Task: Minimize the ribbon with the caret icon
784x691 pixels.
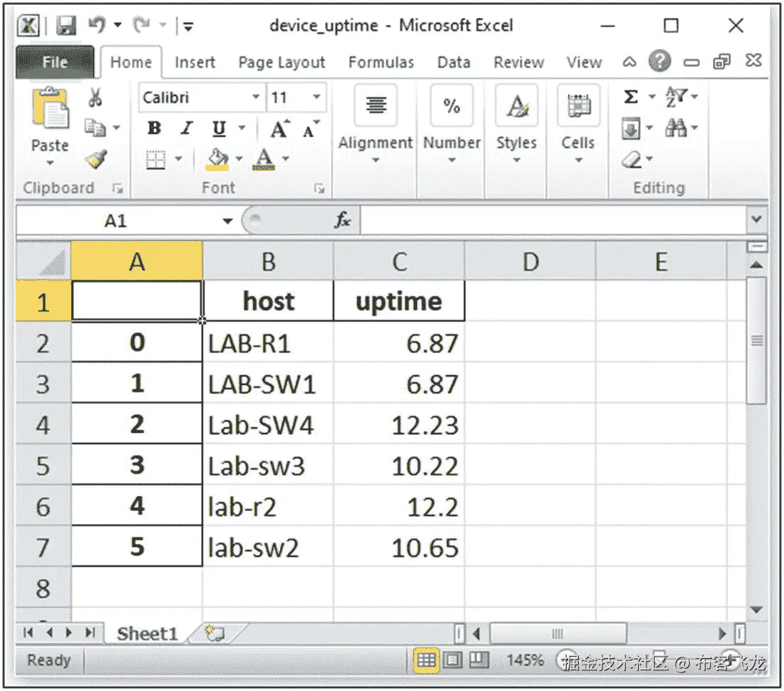Action: click(x=629, y=62)
